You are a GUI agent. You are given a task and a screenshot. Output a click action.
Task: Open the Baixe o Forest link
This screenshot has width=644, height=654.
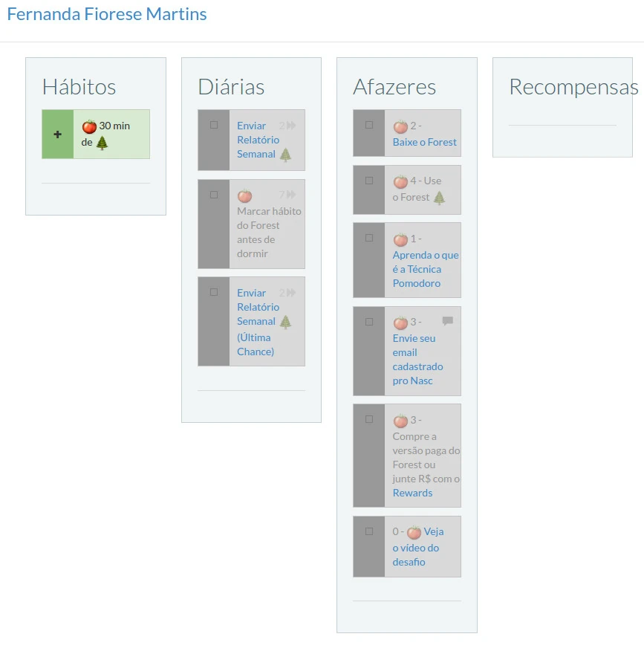425,142
